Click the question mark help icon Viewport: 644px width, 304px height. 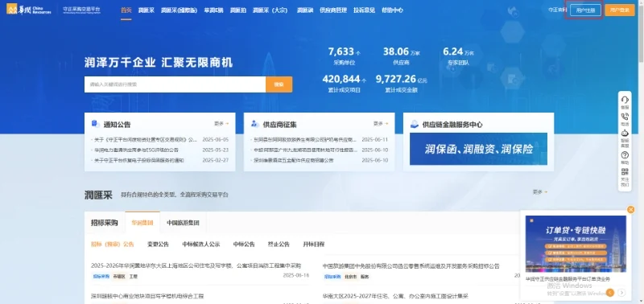click(625, 155)
